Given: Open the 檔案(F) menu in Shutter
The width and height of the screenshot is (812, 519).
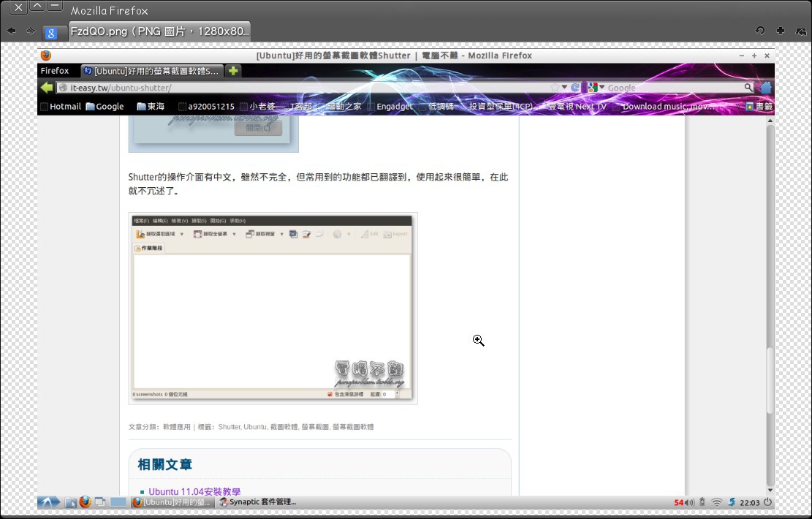Looking at the screenshot, I should coord(141,221).
